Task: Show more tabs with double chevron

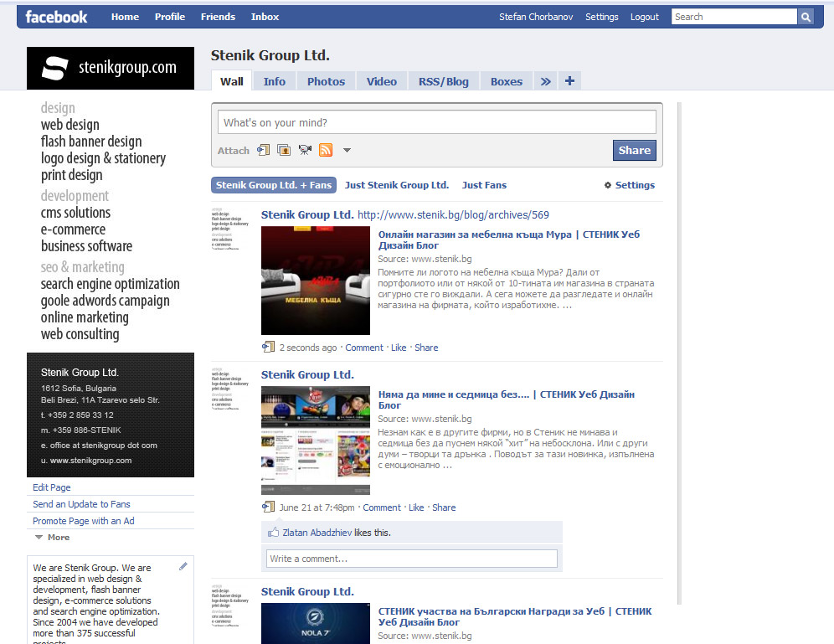Action: coord(545,81)
